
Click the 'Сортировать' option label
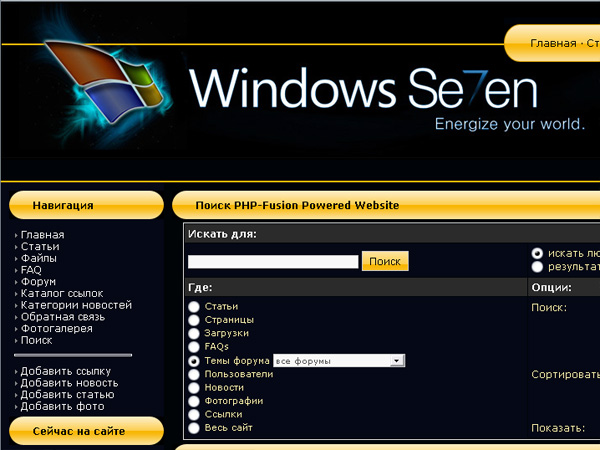[566, 374]
